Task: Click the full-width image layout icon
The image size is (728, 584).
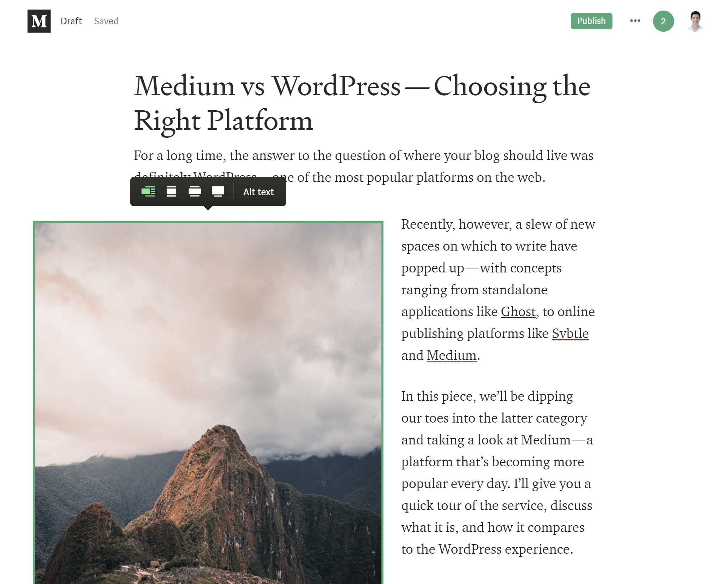Action: point(217,191)
